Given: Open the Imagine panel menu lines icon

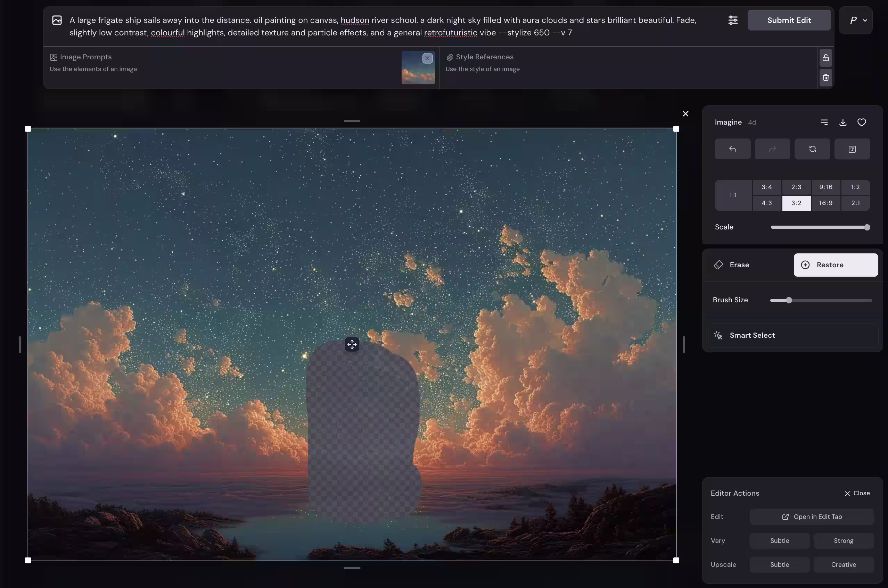Looking at the screenshot, I should coord(824,122).
